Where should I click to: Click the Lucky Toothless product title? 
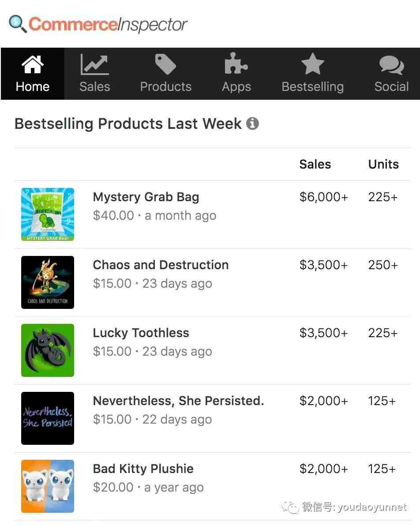(141, 333)
